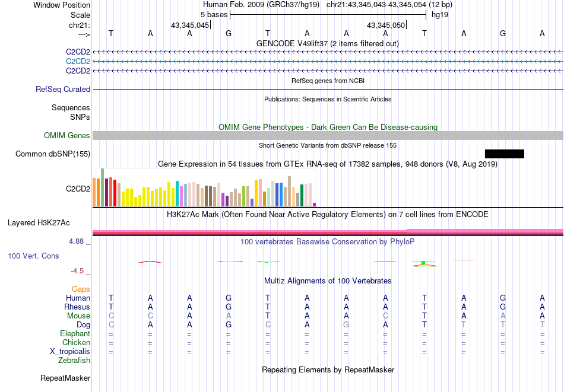Click the Dog alignment row label
The image size is (564, 392).
click(84, 325)
